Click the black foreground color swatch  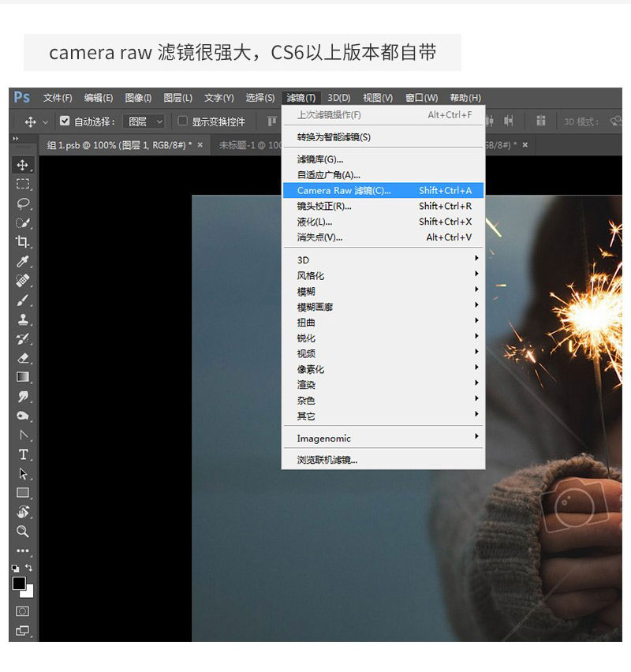click(x=18, y=584)
